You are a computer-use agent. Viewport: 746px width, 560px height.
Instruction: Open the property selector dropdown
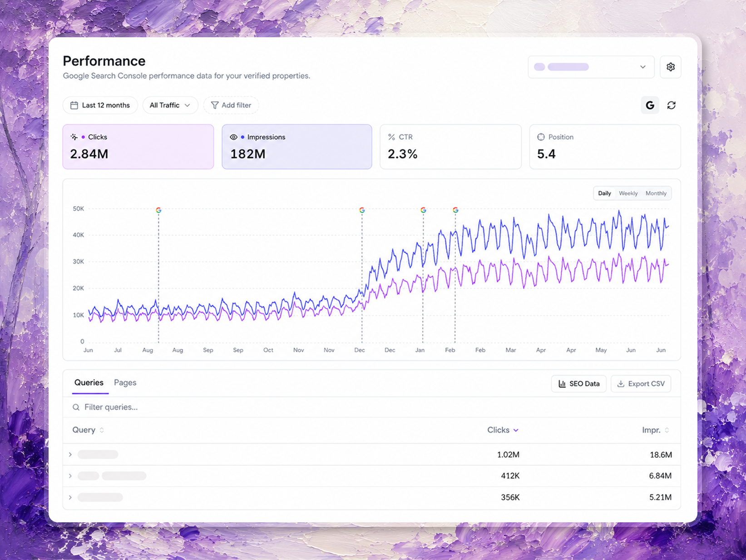[591, 67]
